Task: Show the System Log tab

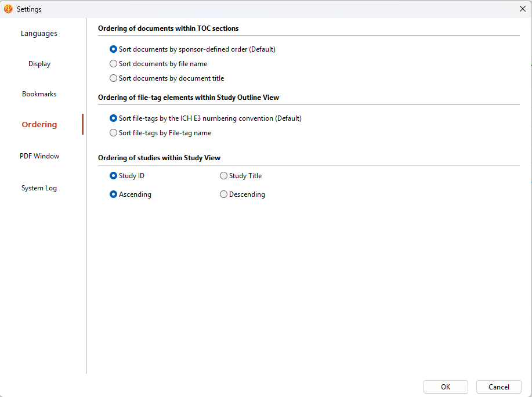Action: [x=39, y=188]
